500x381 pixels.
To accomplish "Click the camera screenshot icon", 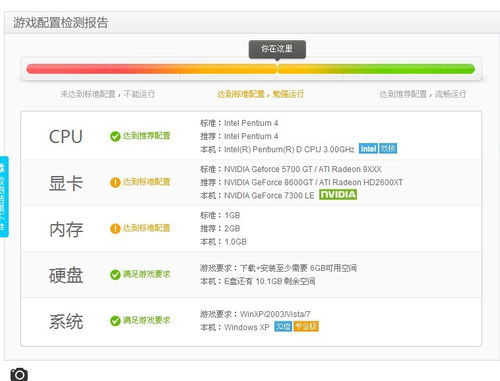I will (x=19, y=374).
